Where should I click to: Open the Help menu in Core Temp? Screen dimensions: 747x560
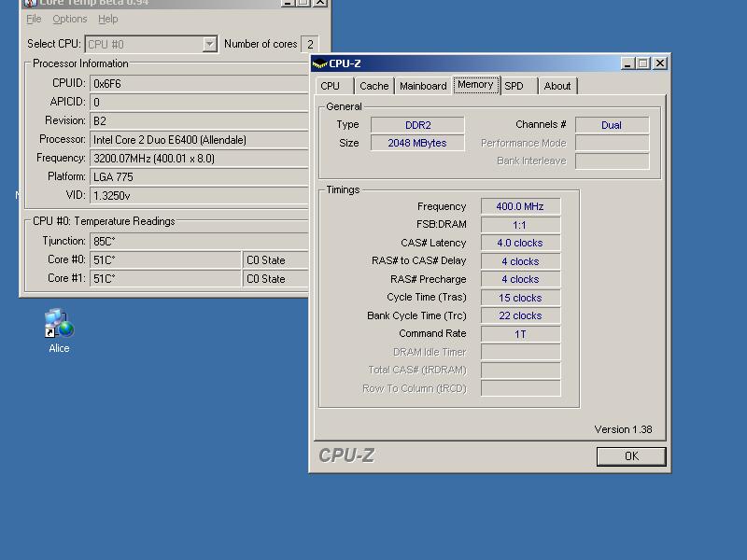(107, 19)
